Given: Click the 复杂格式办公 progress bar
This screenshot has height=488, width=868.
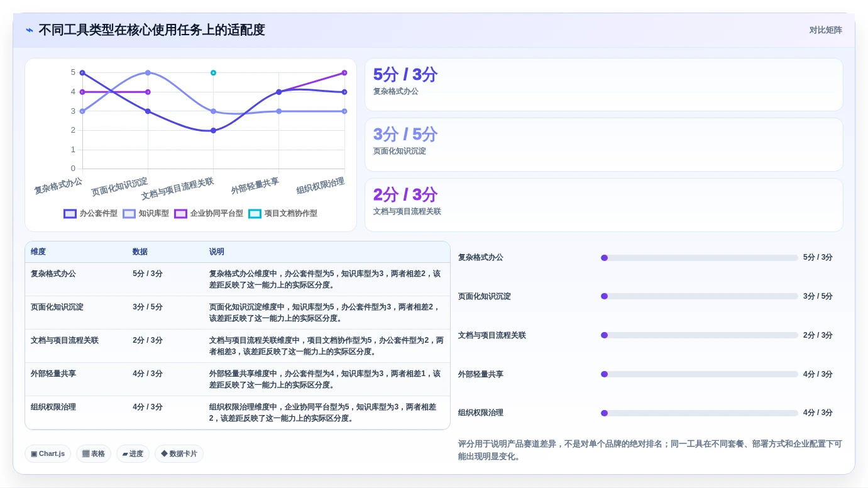Looking at the screenshot, I should tap(699, 258).
